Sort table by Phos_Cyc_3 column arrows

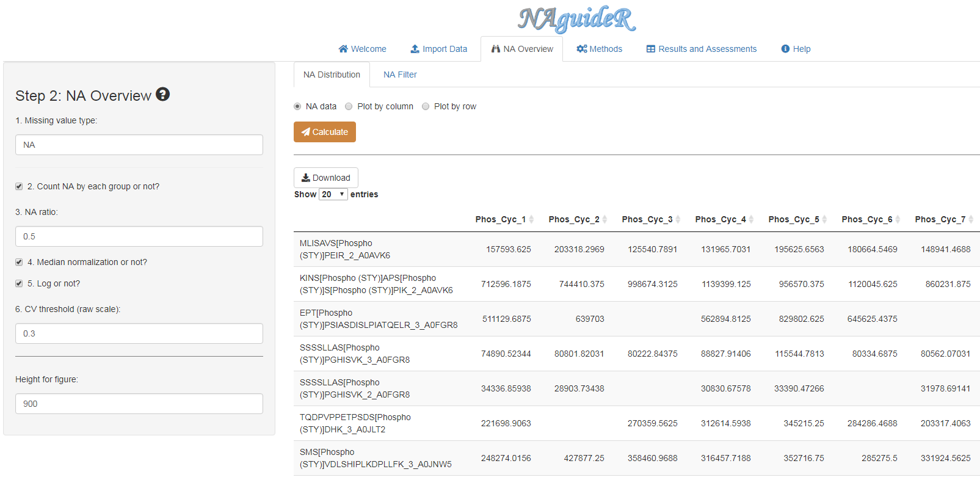(678, 219)
